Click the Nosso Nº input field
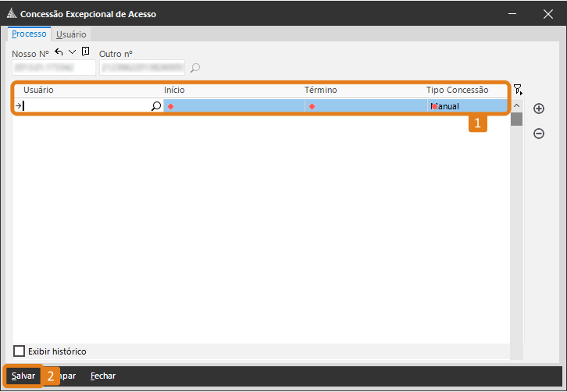 [x=53, y=68]
